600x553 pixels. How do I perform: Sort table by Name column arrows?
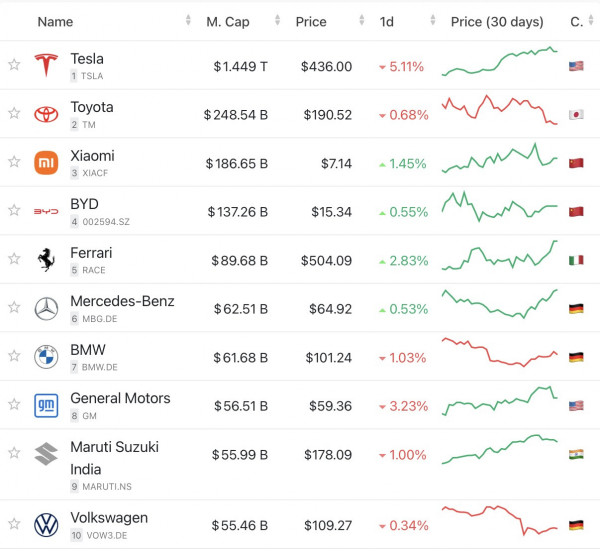188,22
